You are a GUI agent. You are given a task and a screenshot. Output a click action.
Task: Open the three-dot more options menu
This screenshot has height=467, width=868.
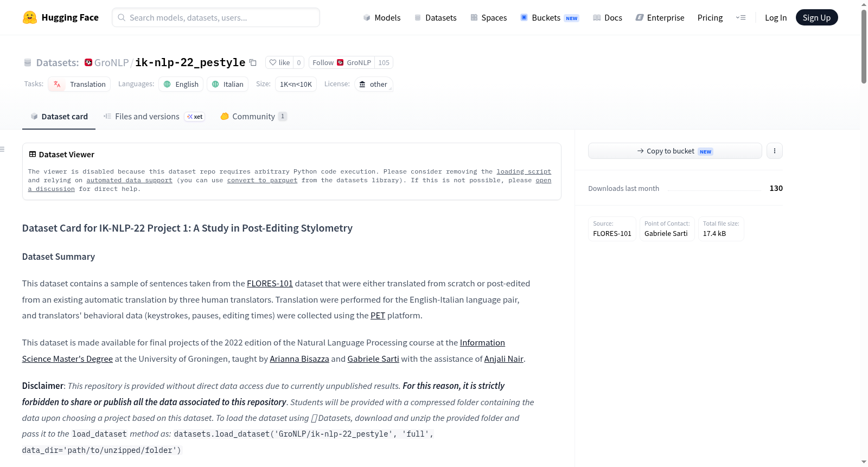coord(775,151)
